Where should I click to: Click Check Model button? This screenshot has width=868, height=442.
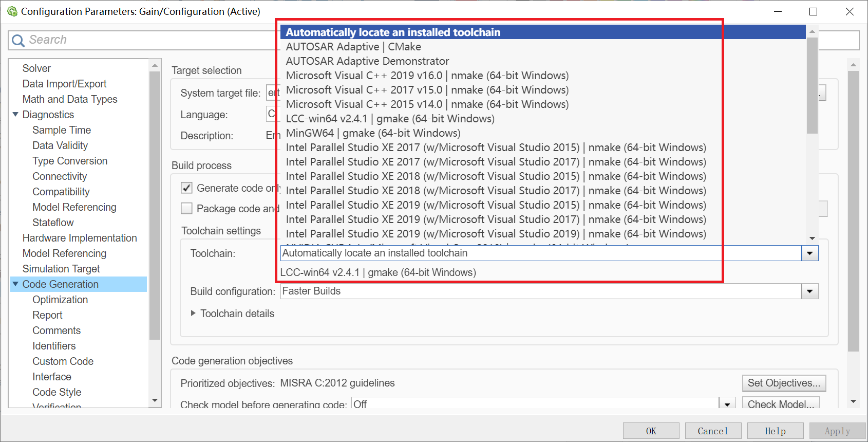point(781,404)
